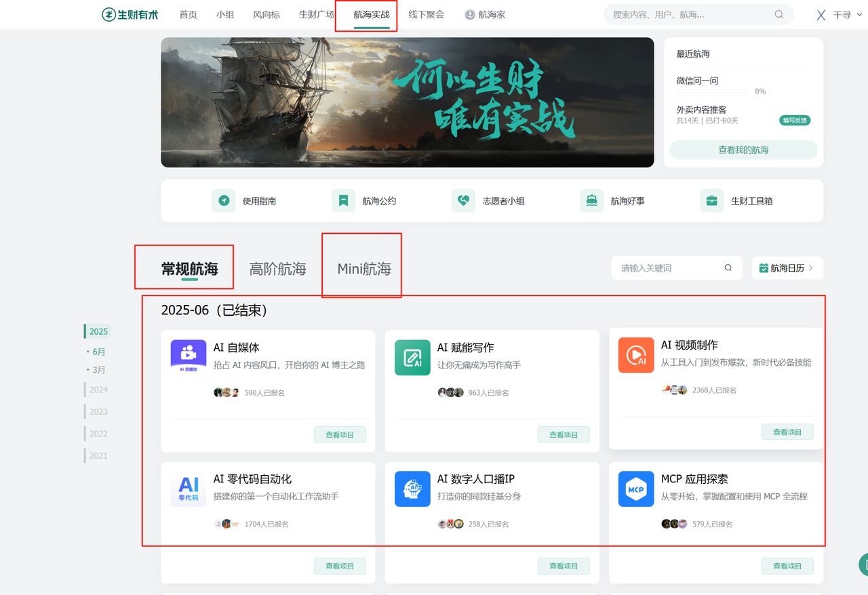This screenshot has height=595, width=868.
Task: Click the AI 自媒体 camera icon
Action: tap(188, 356)
